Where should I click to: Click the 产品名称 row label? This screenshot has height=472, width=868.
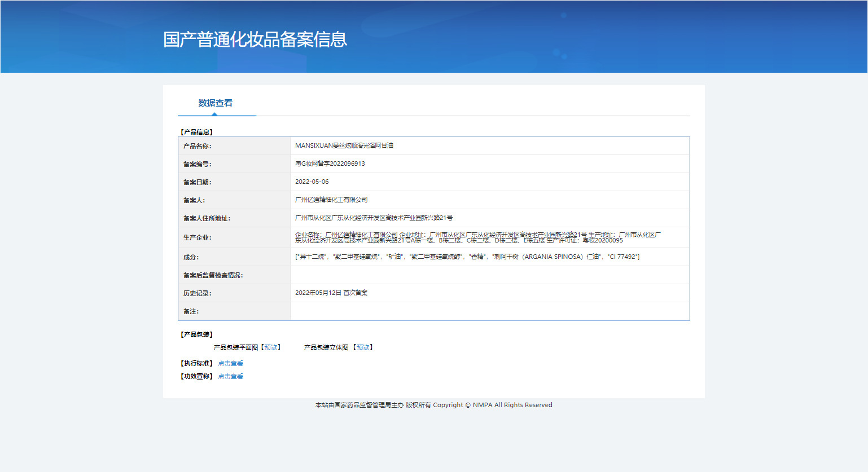click(197, 146)
